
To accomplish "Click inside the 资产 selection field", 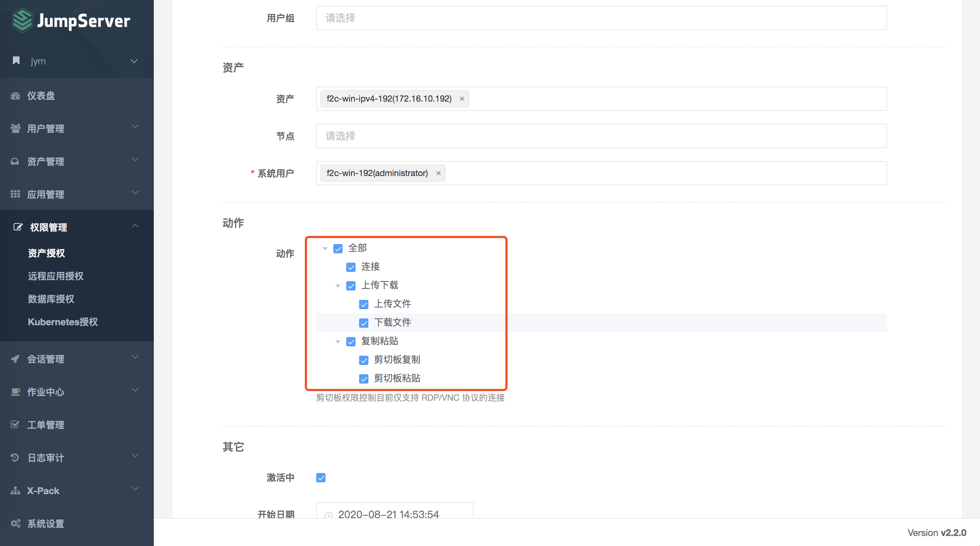I will click(x=601, y=99).
